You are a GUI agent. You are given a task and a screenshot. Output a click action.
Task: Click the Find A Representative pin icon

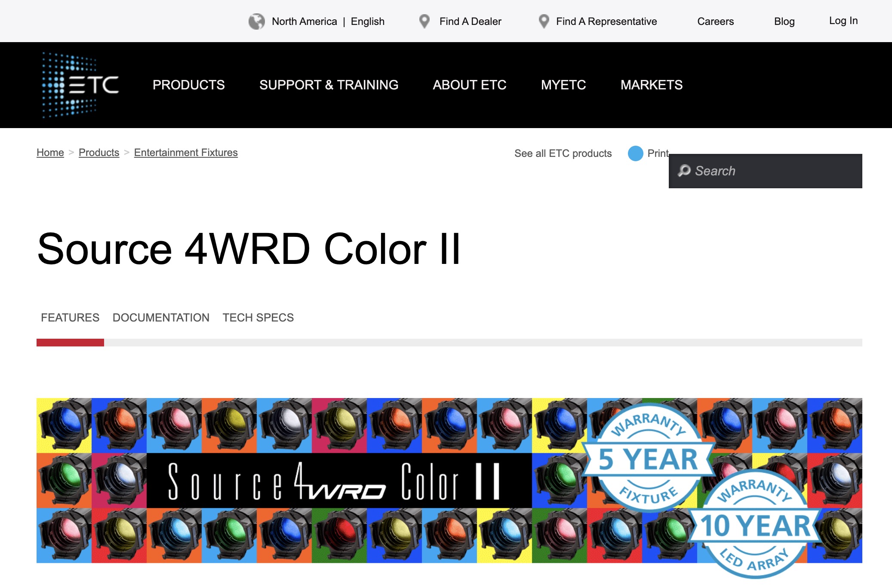(x=544, y=21)
